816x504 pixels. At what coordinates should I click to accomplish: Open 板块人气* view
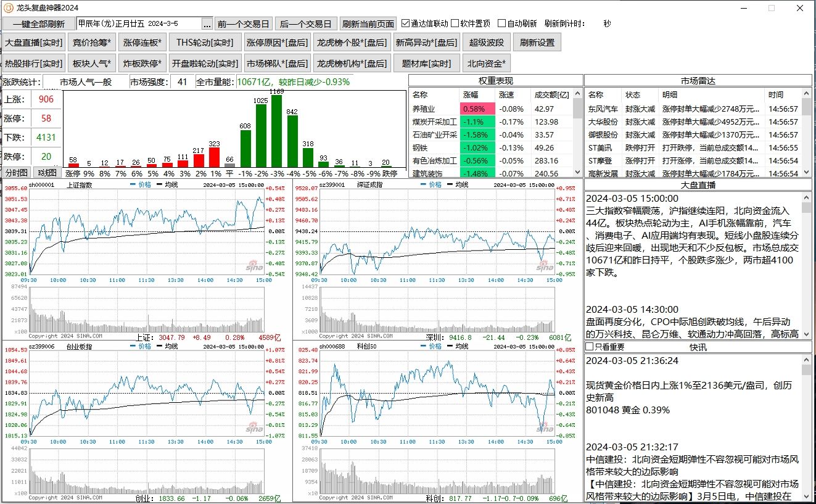tap(92, 63)
